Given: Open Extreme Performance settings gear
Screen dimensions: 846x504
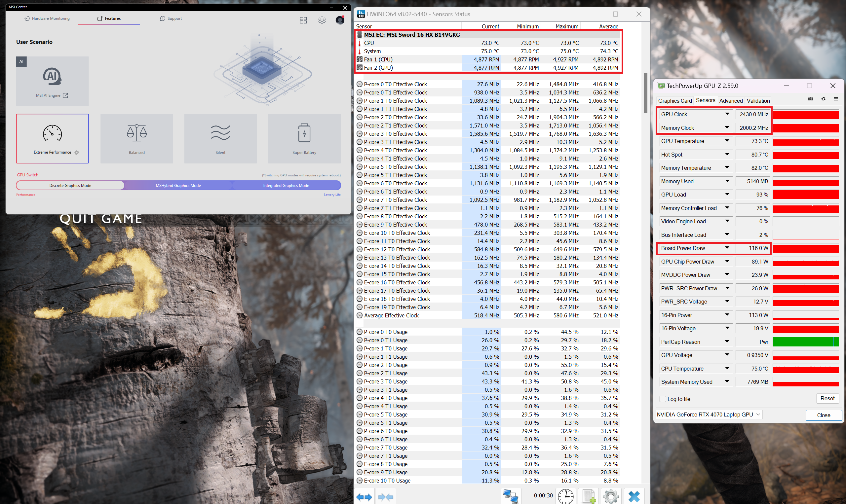Looking at the screenshot, I should [x=77, y=153].
